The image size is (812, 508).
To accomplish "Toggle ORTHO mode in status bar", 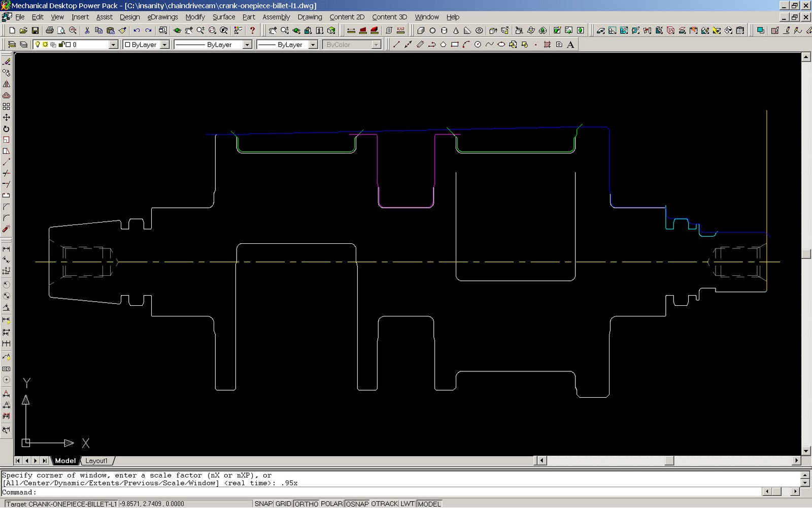I will [306, 504].
